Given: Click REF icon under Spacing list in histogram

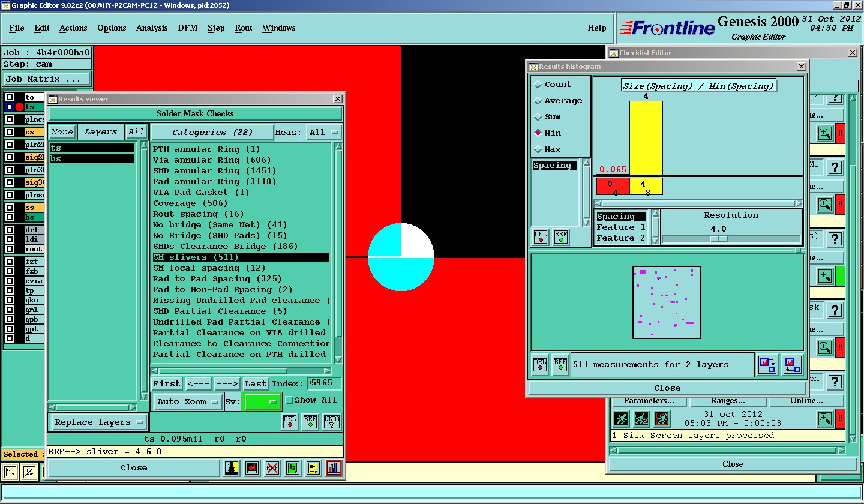Looking at the screenshot, I should pyautogui.click(x=560, y=238).
